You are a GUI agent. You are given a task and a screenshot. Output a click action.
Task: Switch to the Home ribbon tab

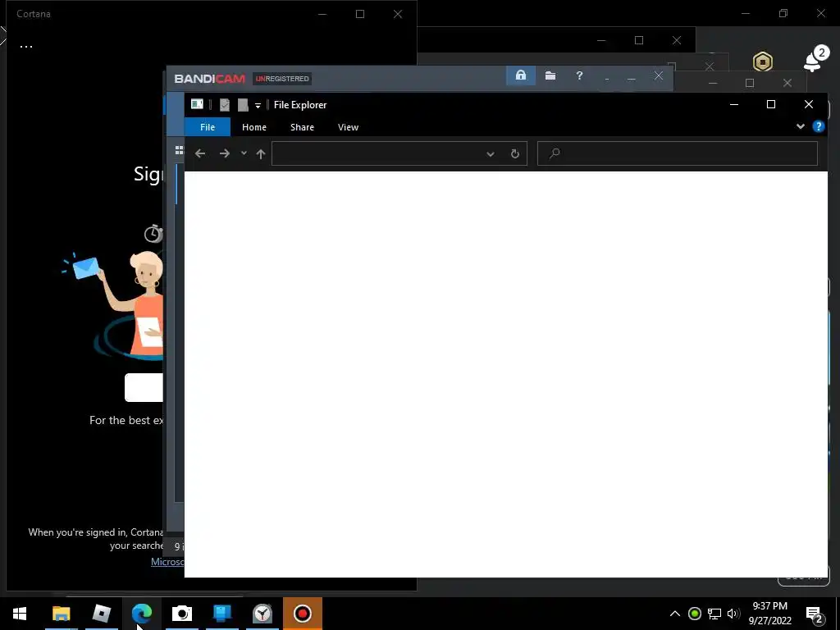click(254, 127)
